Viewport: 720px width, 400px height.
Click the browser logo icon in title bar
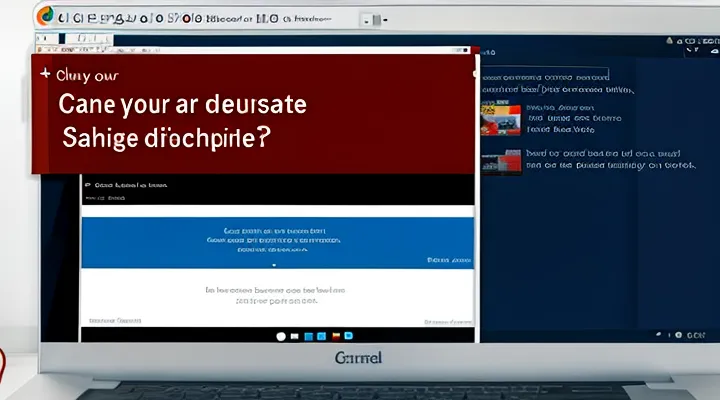click(x=45, y=16)
